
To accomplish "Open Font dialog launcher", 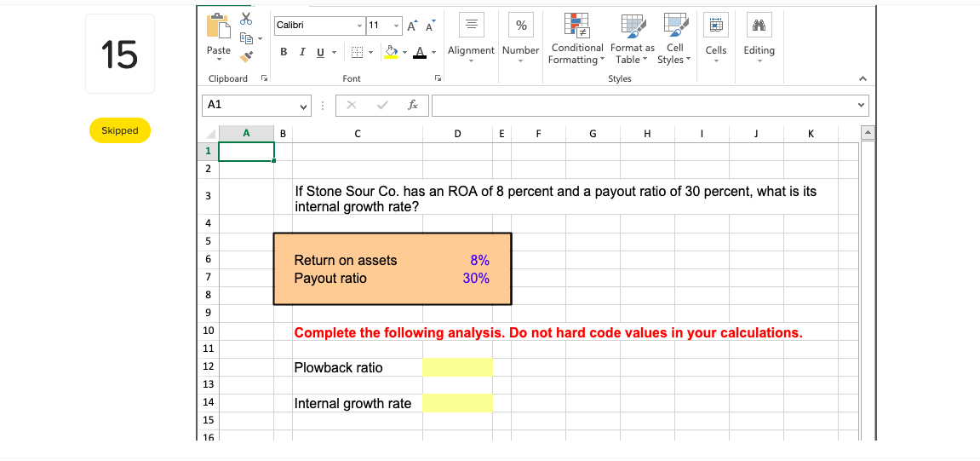I will 438,78.
